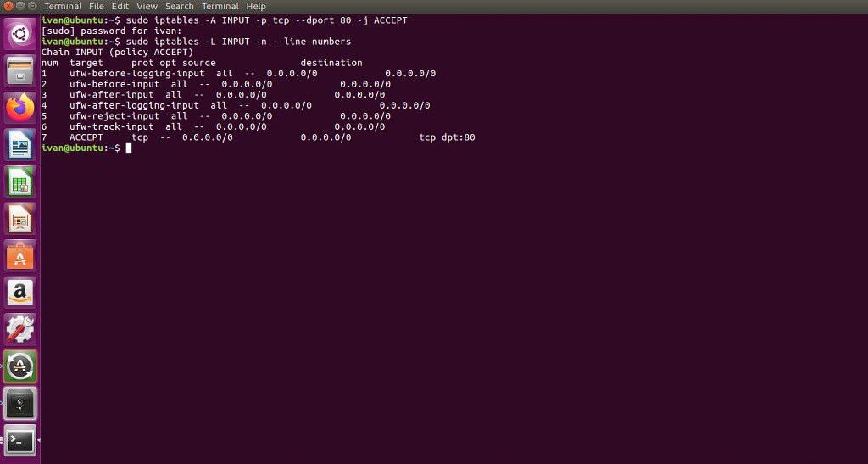Open the Search menu
The height and width of the screenshot is (464, 868).
coord(180,6)
